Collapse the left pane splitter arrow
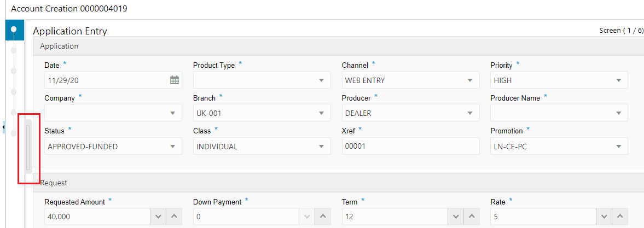This screenshot has height=228, width=644. coord(4,127)
